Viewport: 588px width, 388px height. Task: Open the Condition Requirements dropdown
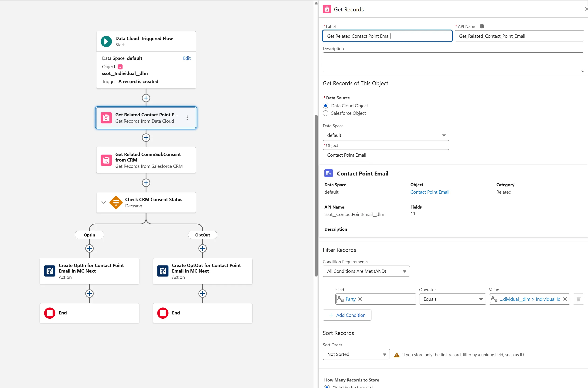pyautogui.click(x=366, y=271)
